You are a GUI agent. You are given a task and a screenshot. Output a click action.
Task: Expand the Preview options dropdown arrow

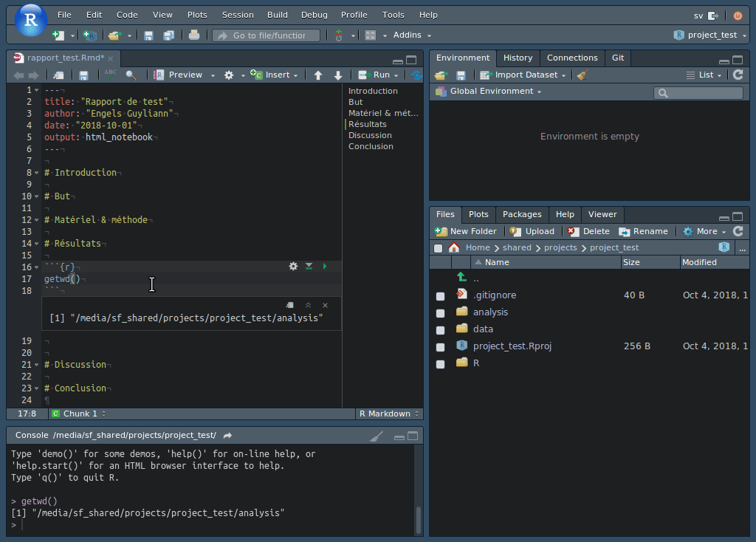pyautogui.click(x=213, y=76)
